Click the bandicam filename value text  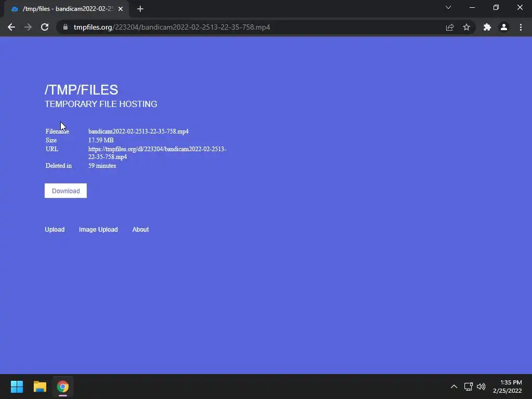tap(138, 131)
